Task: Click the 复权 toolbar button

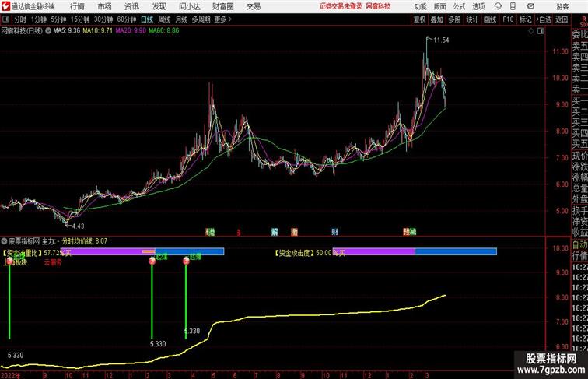Action: coord(419,19)
